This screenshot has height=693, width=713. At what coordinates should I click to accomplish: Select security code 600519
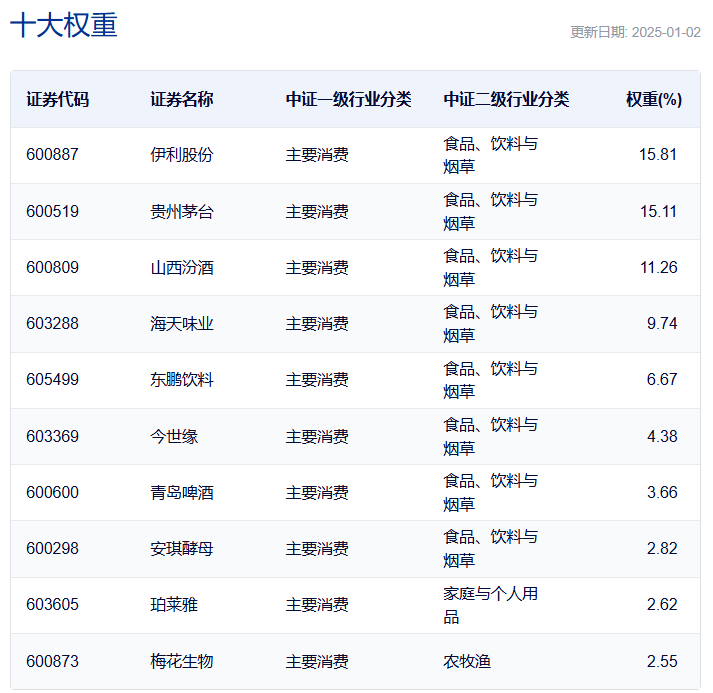point(52,211)
